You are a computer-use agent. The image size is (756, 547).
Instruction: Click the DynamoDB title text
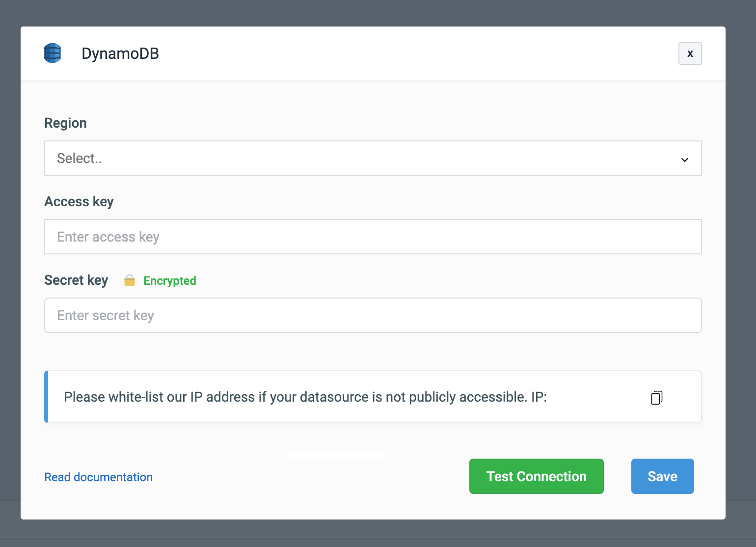click(x=120, y=54)
